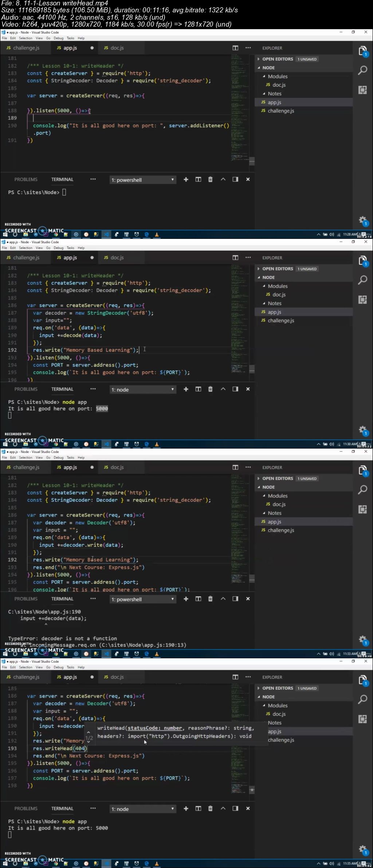Open the Extensions icon in the third frame's activity bar
Screen dimensions: 373x868
pyautogui.click(x=362, y=509)
